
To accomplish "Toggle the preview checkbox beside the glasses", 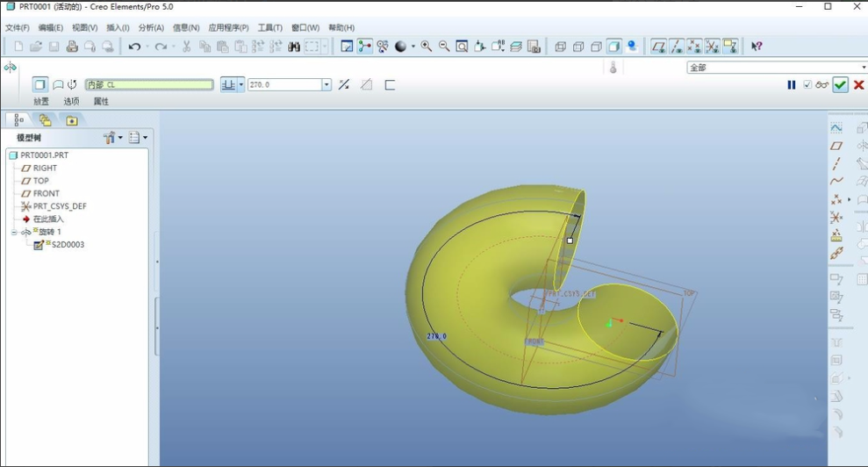I will tap(807, 85).
